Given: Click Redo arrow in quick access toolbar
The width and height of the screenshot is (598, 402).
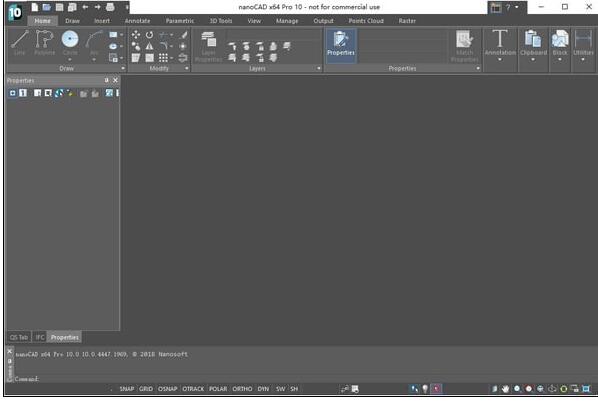Looking at the screenshot, I should pos(98,7).
